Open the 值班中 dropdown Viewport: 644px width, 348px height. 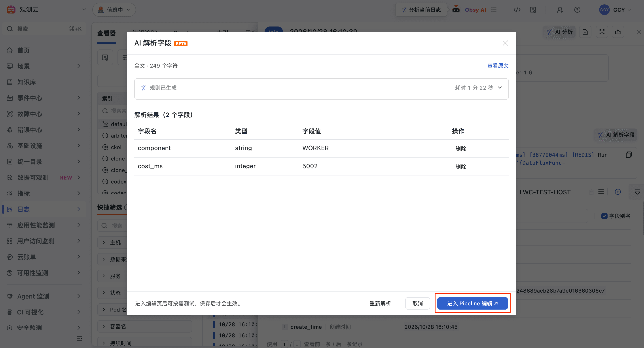(x=114, y=10)
